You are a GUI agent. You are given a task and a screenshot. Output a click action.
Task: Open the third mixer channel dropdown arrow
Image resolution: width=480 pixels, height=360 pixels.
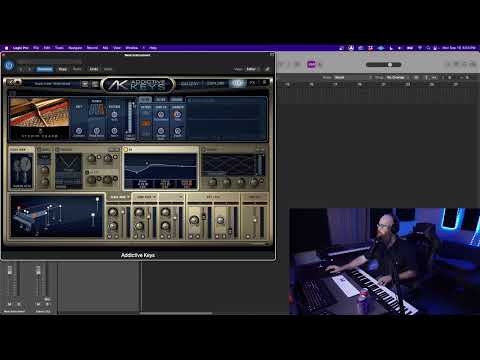pyautogui.click(x=180, y=197)
